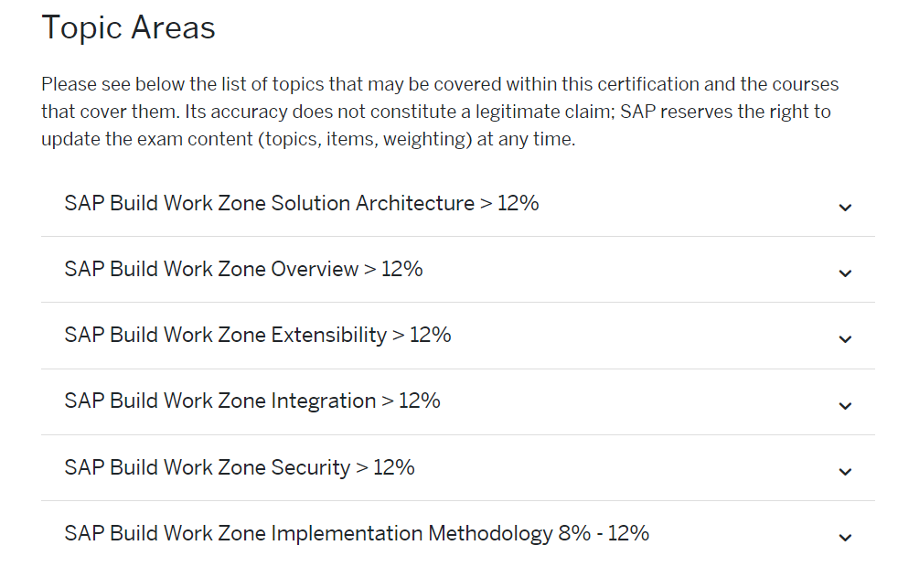Click "> 12%" next to Overview

click(393, 269)
